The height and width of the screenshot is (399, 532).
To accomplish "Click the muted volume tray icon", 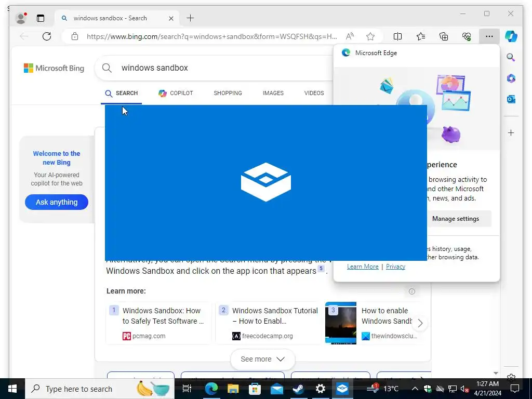I will point(464,389).
